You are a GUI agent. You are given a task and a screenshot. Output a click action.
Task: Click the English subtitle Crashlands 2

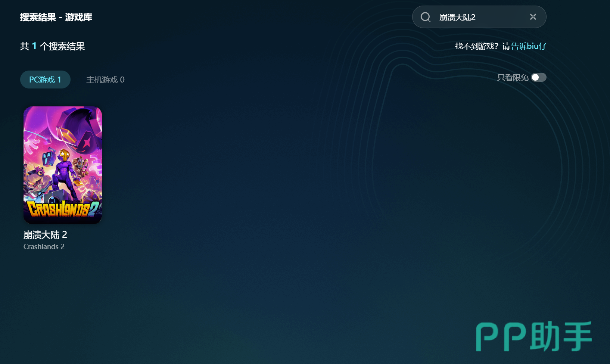click(x=44, y=247)
